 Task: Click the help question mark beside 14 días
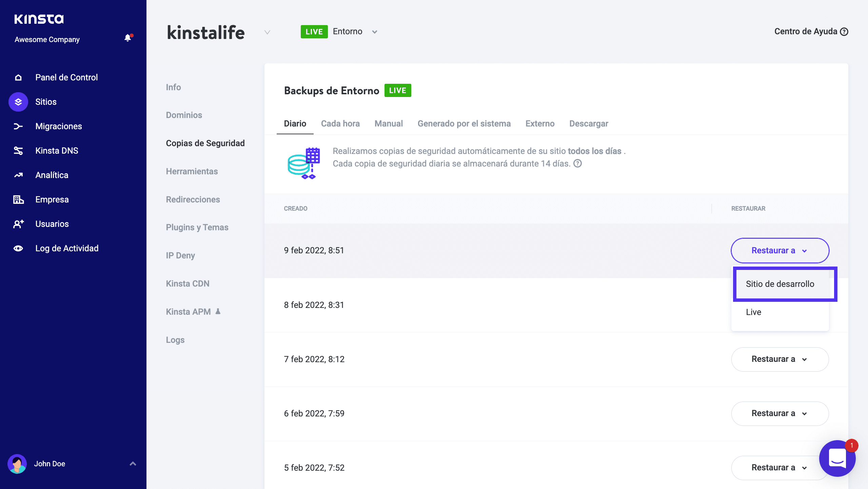(577, 163)
